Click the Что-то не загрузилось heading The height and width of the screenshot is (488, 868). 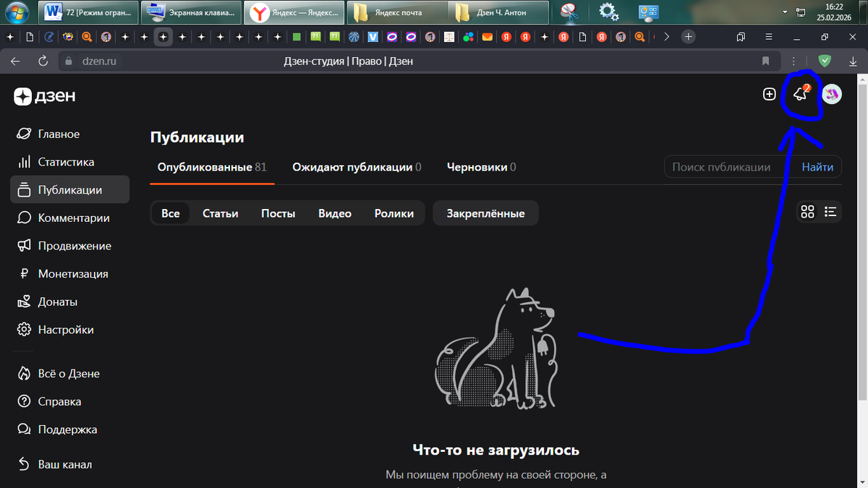[x=496, y=450]
